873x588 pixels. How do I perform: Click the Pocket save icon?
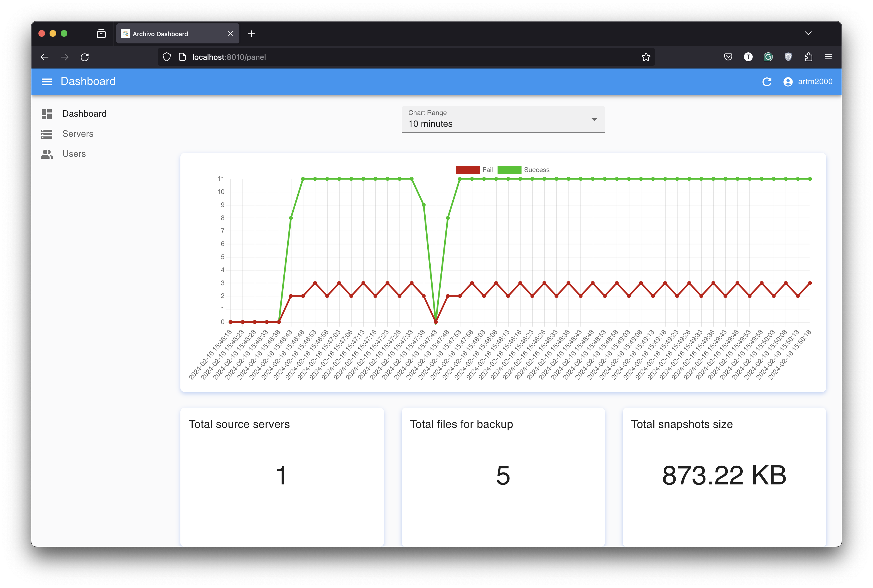pyautogui.click(x=728, y=57)
